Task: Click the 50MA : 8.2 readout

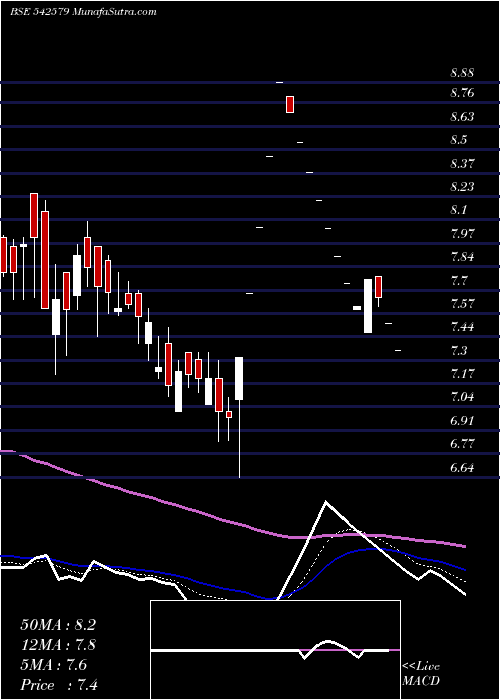Action: pyautogui.click(x=58, y=625)
